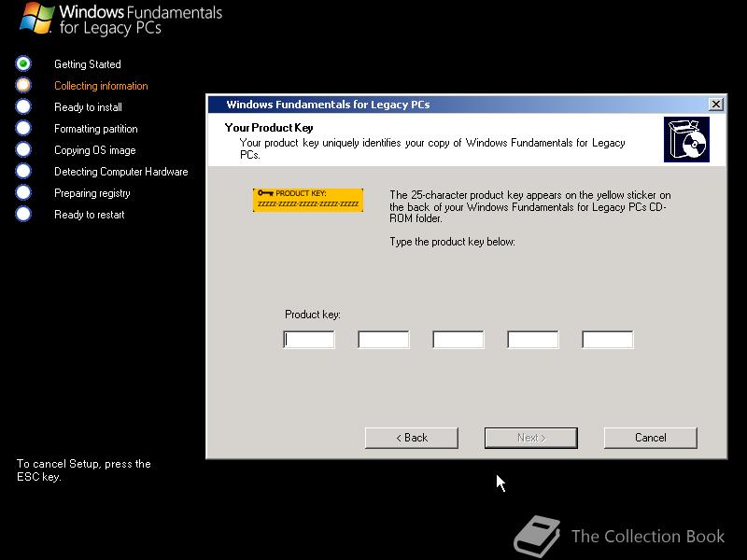Viewport: 747px width, 560px height.
Task: Focus the first product key field
Action: [x=309, y=340]
